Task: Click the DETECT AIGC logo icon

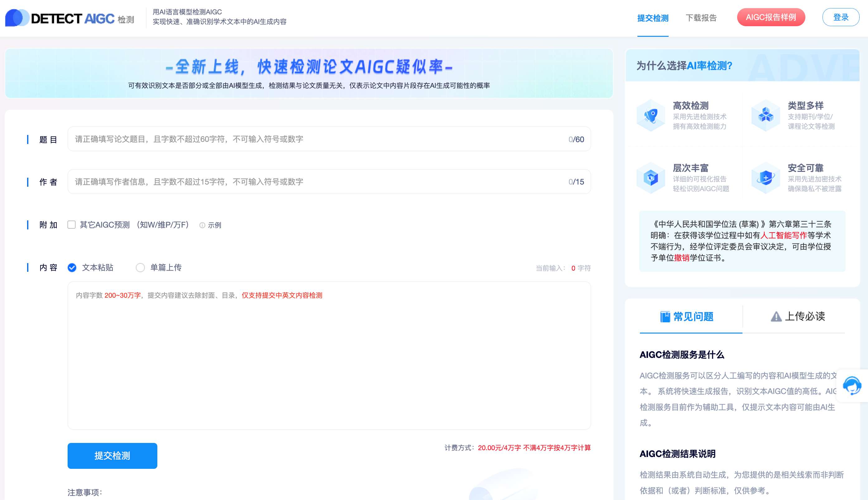Action: coord(17,18)
